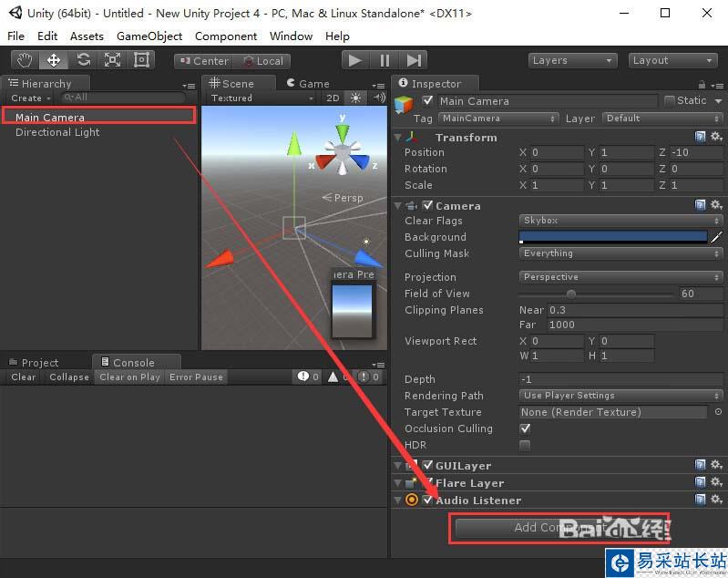This screenshot has width=728, height=578.
Task: Open Camera component gear menu
Action: click(716, 205)
